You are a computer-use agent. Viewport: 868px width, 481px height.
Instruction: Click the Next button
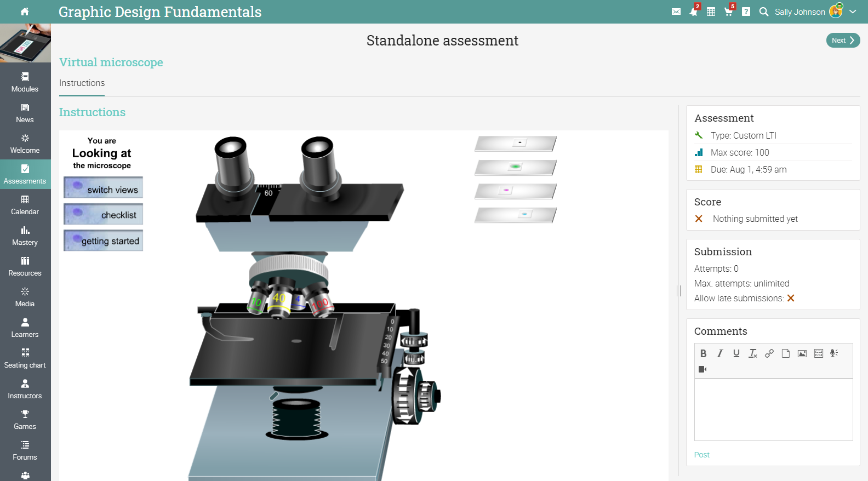click(843, 40)
